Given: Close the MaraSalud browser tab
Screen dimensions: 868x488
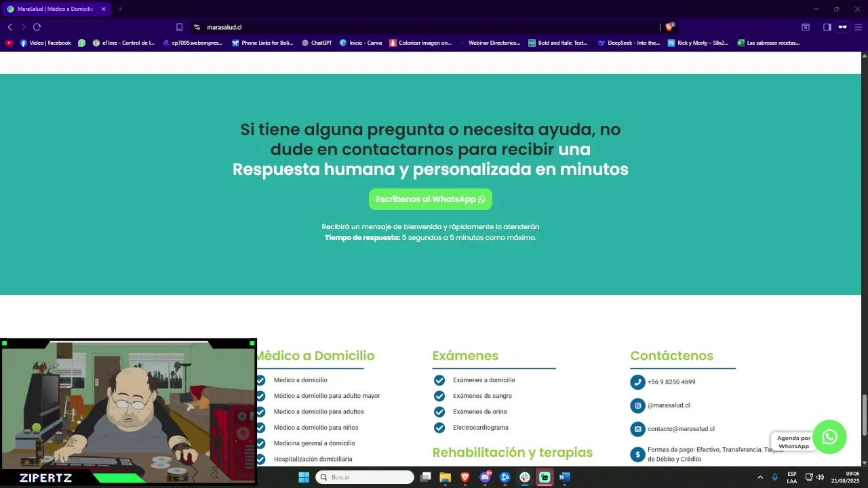Looking at the screenshot, I should 103,9.
